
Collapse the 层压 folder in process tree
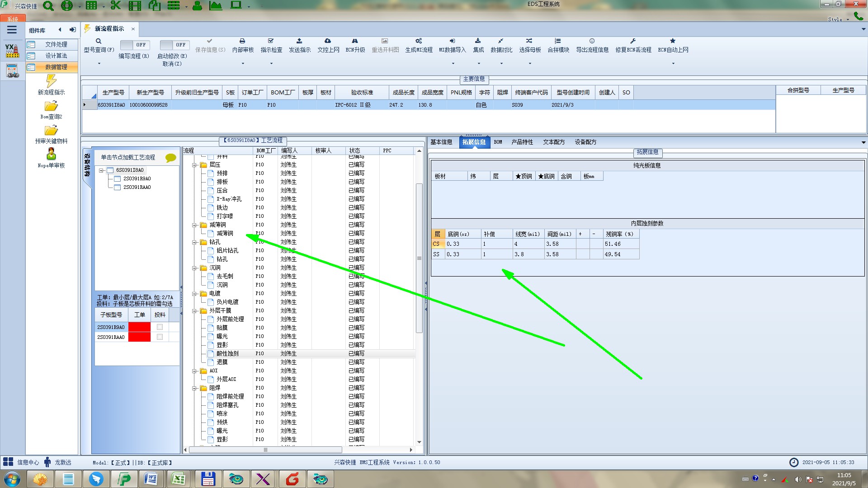(x=194, y=165)
